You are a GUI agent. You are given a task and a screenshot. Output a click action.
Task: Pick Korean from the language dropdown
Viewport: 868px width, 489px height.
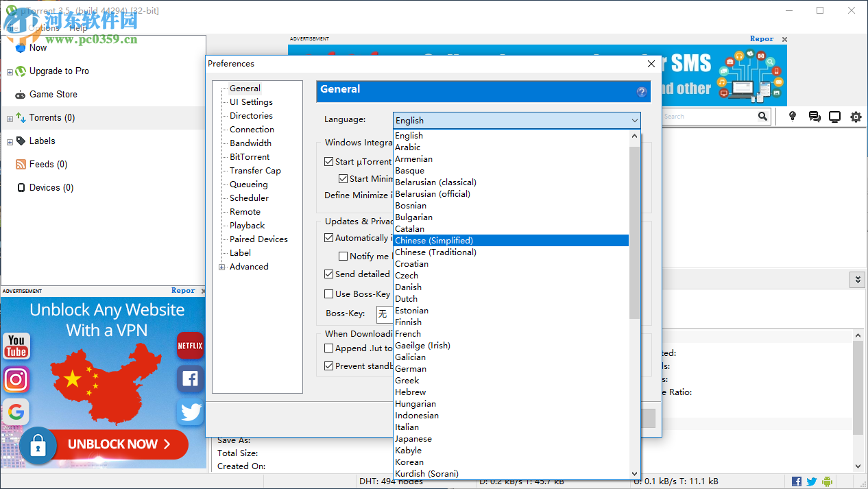tap(511, 462)
